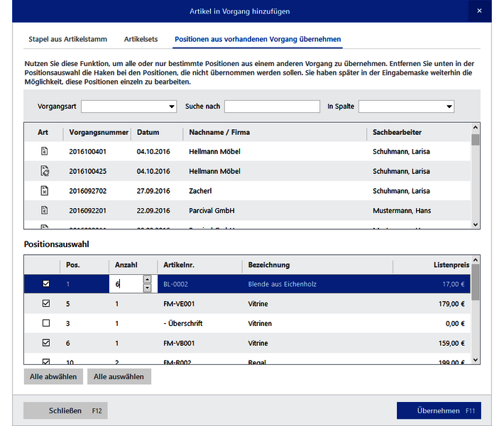The height and width of the screenshot is (426, 504).
Task: Switch to Stapel aus Artikelstamm tab
Action: coord(68,39)
